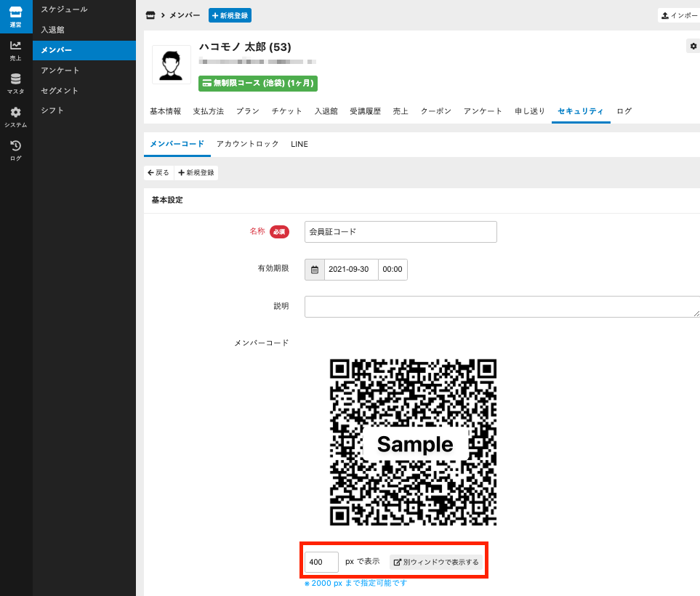Select the セキュリティ tab
The image size is (700, 596).
581,111
